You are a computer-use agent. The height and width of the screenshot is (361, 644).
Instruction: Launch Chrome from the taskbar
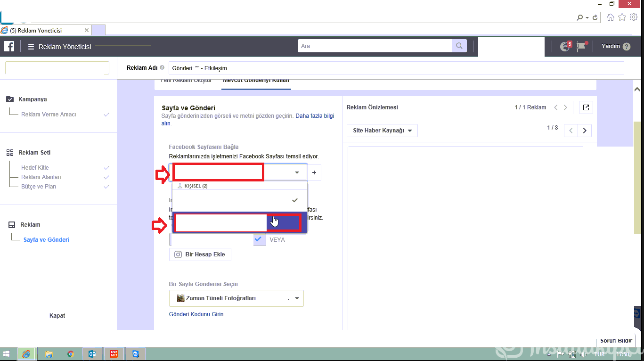tap(71, 354)
